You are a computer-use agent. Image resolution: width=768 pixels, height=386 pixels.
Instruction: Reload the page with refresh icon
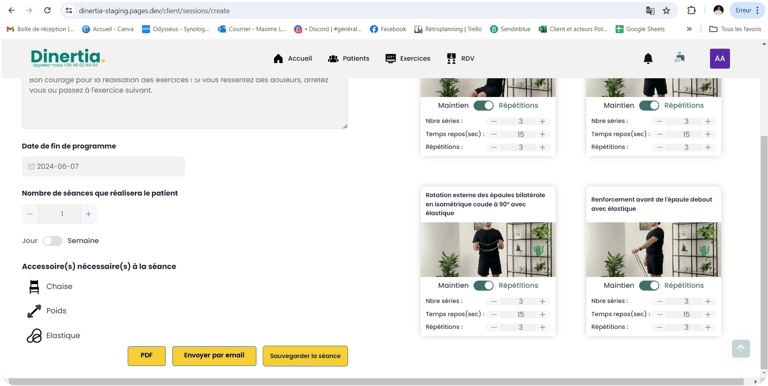coord(48,10)
